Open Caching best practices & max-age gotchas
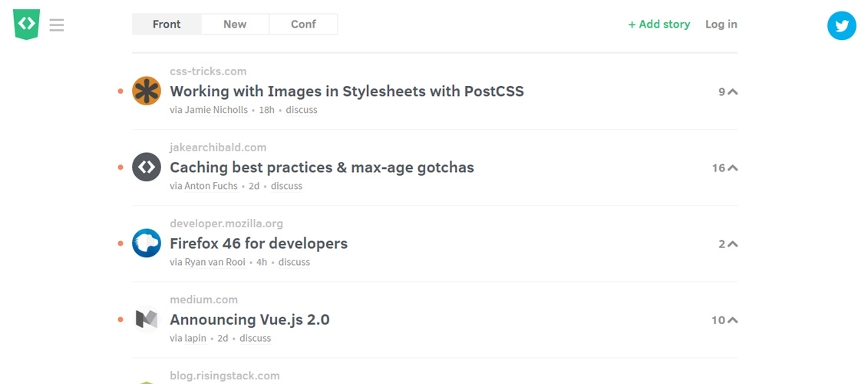This screenshot has height=384, width=868. tap(322, 167)
